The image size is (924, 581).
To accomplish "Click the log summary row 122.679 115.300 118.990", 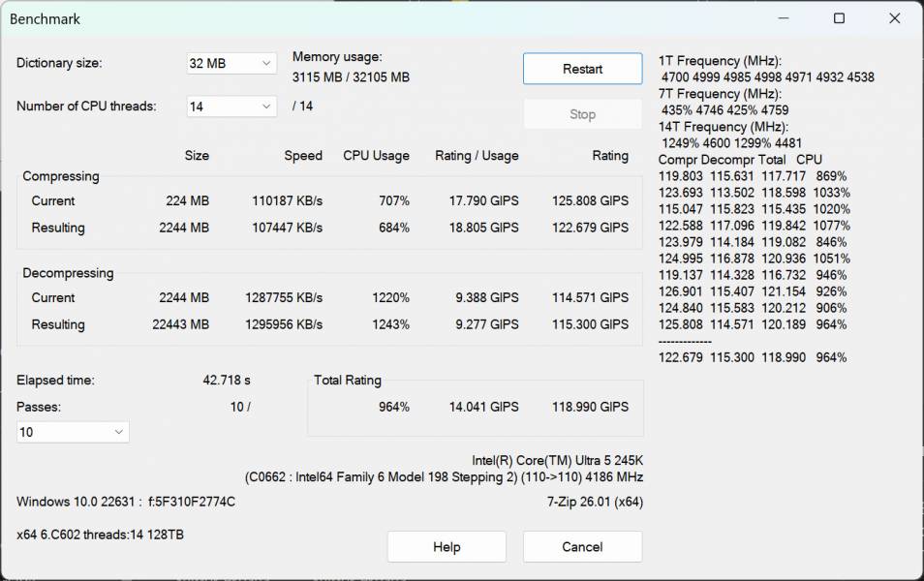I will [x=753, y=357].
